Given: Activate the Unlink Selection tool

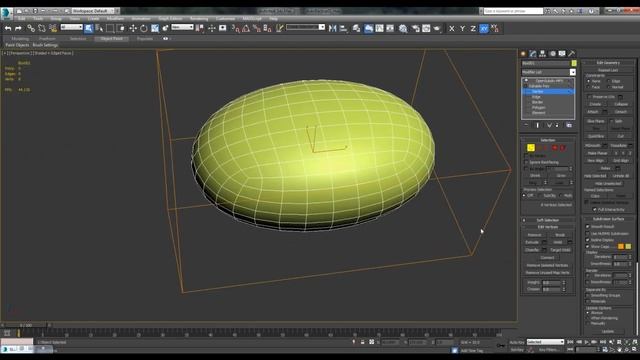Looking at the screenshot, I should tap(42, 28).
